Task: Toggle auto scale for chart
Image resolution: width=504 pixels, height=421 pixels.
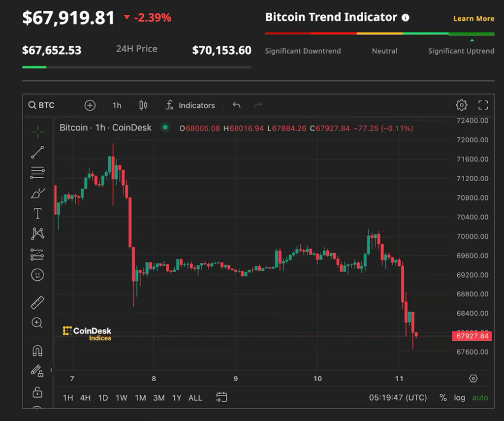Action: pos(480,398)
